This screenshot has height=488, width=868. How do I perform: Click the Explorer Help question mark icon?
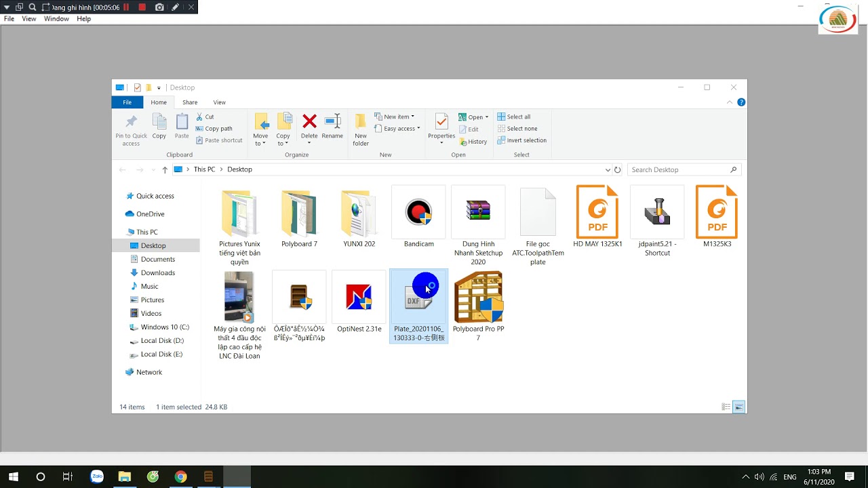click(741, 102)
